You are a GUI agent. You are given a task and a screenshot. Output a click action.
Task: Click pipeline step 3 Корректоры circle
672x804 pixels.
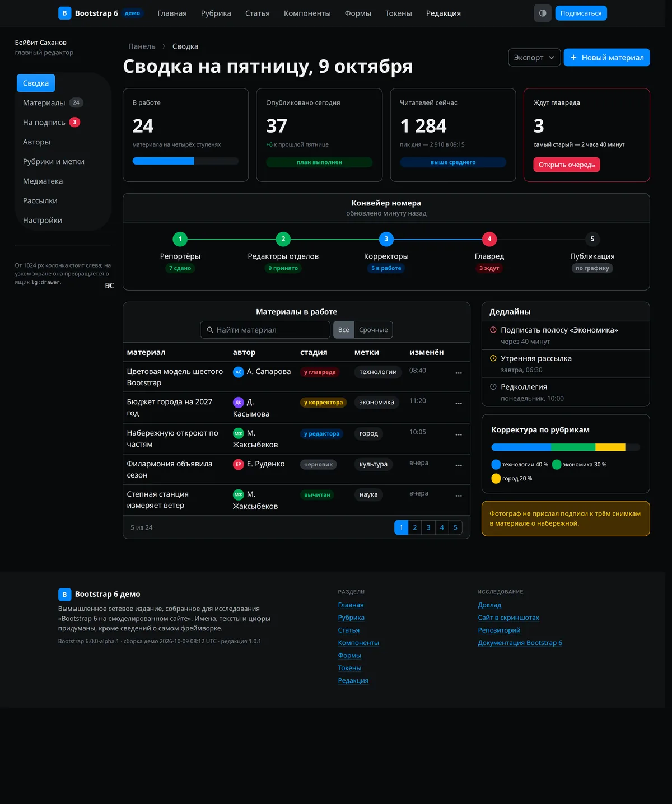point(386,239)
